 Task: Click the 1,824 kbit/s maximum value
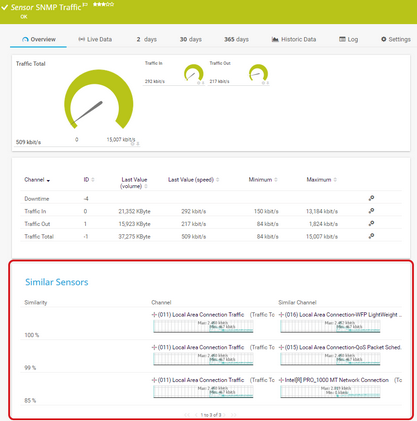tap(323, 224)
